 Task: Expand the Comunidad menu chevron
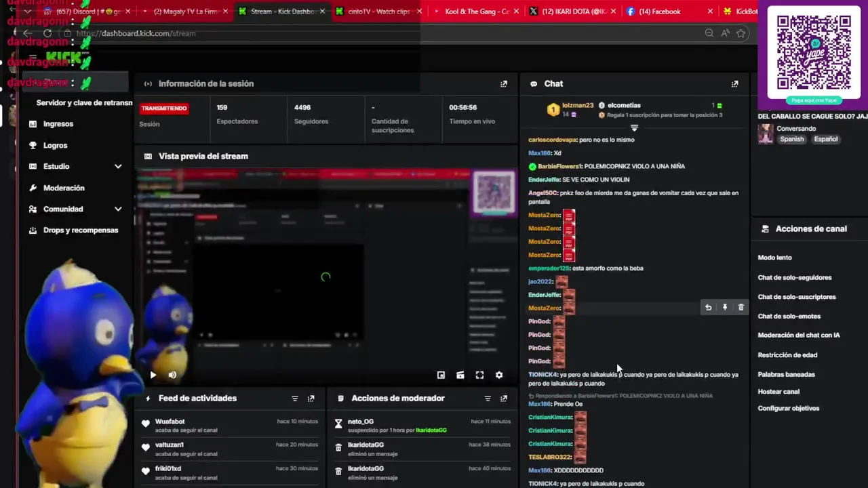pyautogui.click(x=118, y=209)
